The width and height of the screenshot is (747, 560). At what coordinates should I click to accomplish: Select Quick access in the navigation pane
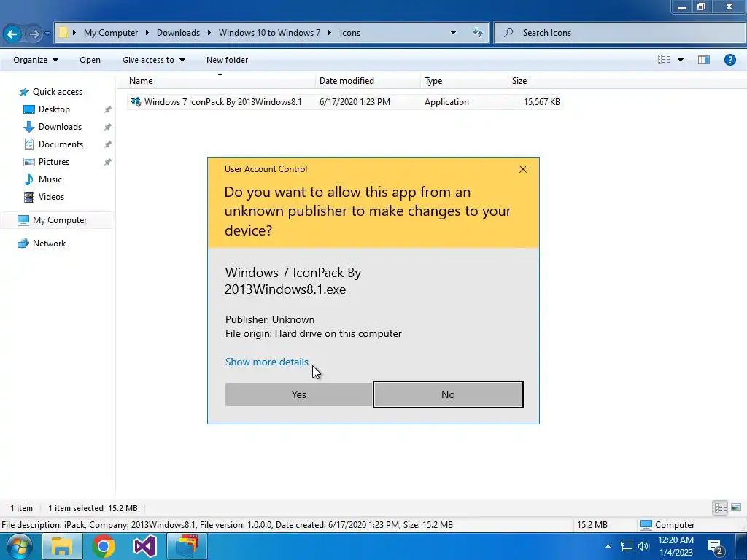[x=57, y=91]
